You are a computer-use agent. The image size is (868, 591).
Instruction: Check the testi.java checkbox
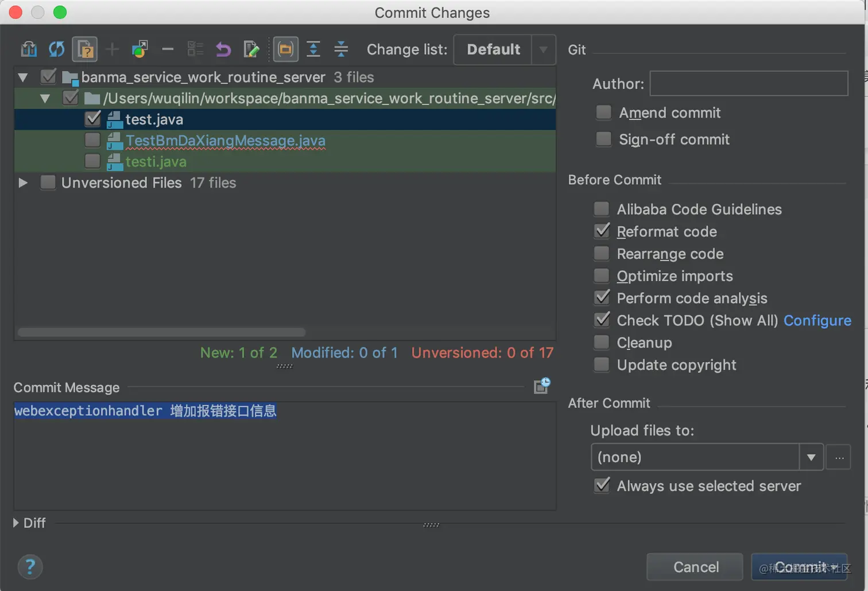[x=92, y=161]
